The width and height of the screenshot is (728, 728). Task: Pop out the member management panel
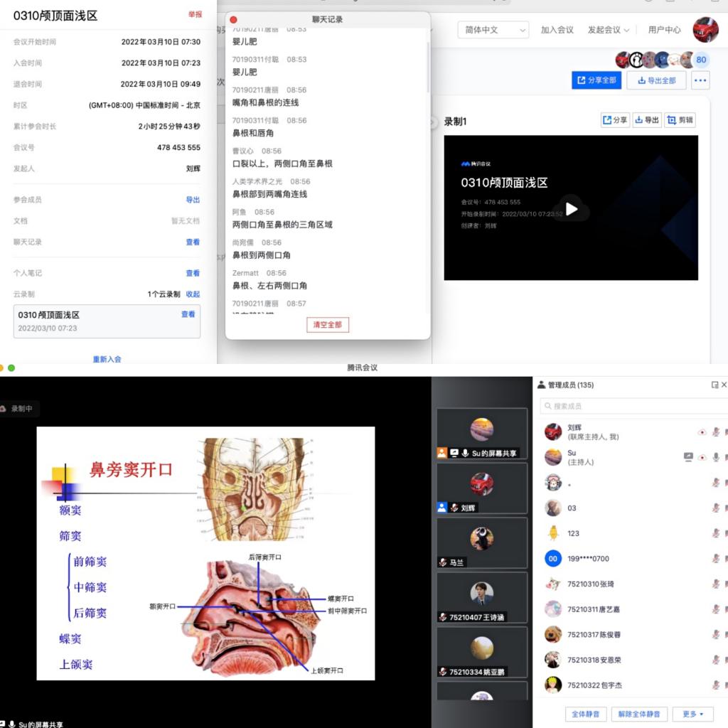714,385
